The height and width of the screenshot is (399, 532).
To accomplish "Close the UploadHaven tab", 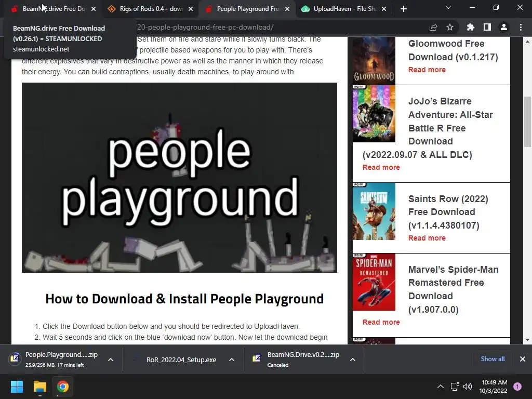I will coord(384,9).
